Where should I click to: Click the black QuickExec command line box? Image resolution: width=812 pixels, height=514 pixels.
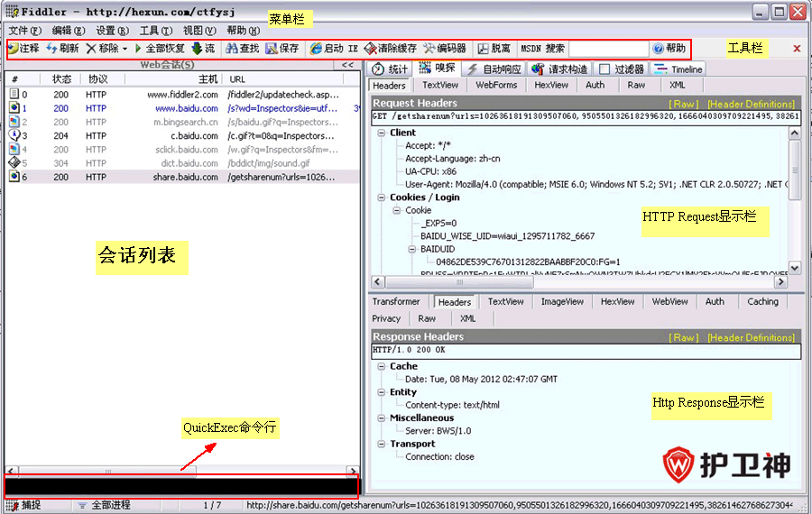[180, 487]
